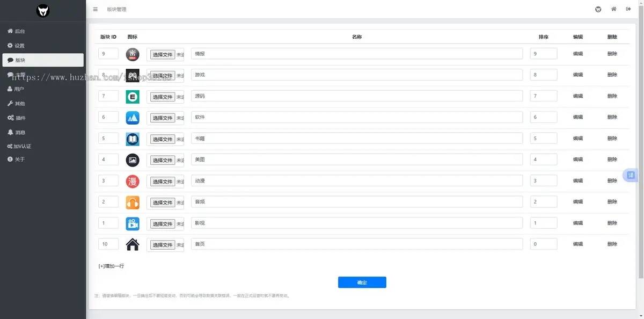Screen dimensions: 644x319
Task: Click the blue 确定 button
Action: pyautogui.click(x=362, y=282)
